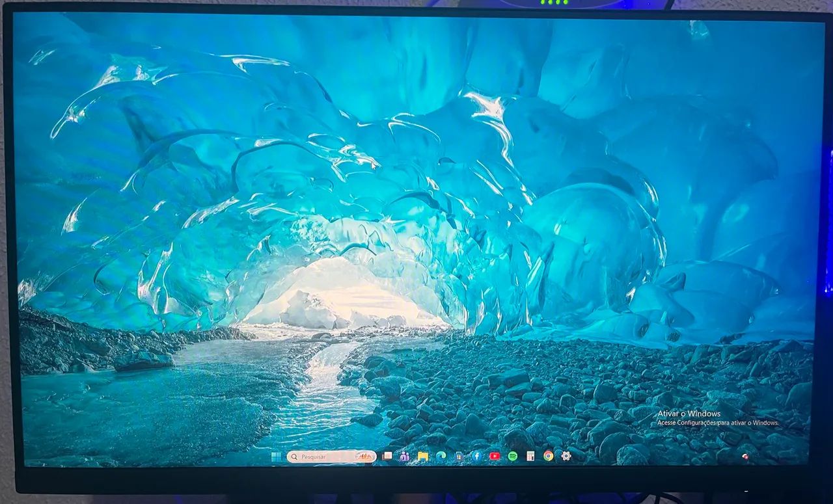The image size is (833, 504).
Task: Open the Settings gear icon
Action: 566,456
